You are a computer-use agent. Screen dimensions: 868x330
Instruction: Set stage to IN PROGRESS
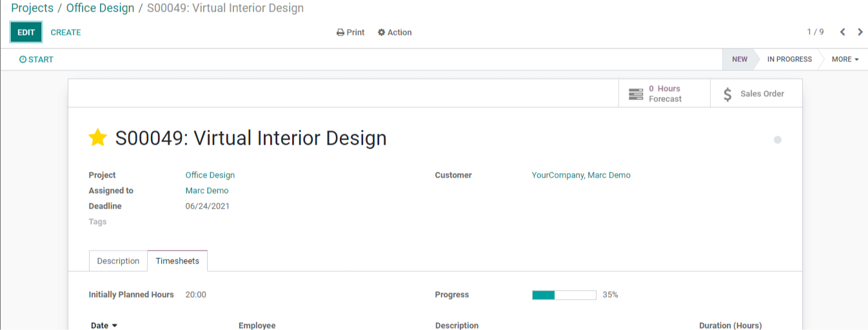tap(789, 59)
